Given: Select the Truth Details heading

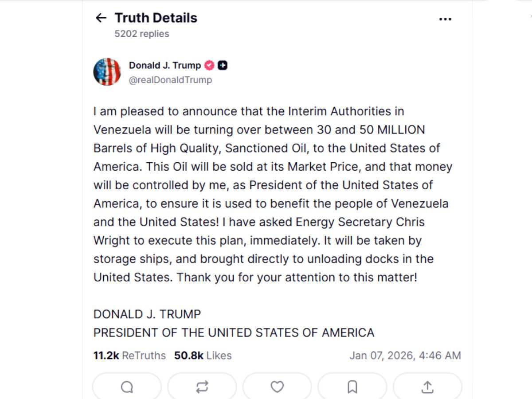Looking at the screenshot, I should pos(156,18).
